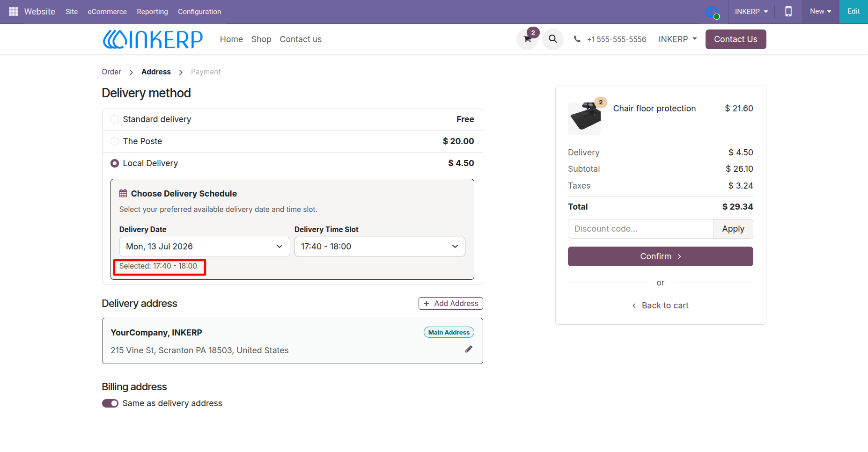
Task: Open the Reporting menu
Action: pyautogui.click(x=152, y=11)
